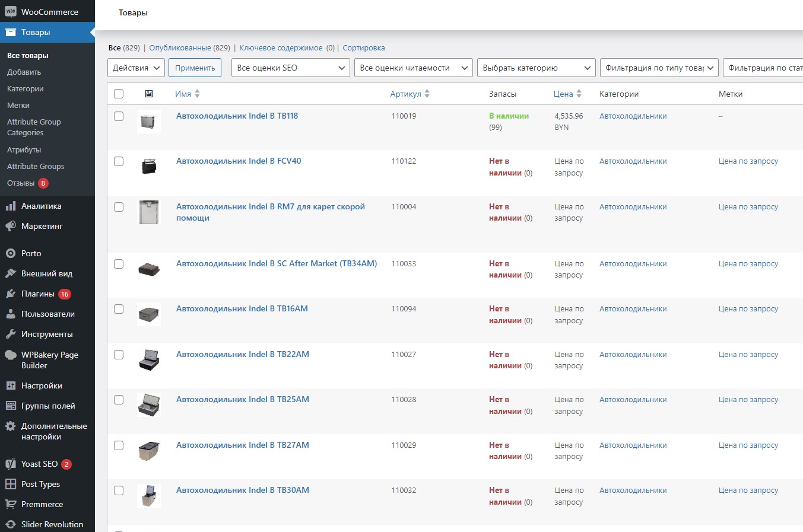Click the Пользователи person icon
Viewport: 803px width, 532px height.
[x=11, y=314]
